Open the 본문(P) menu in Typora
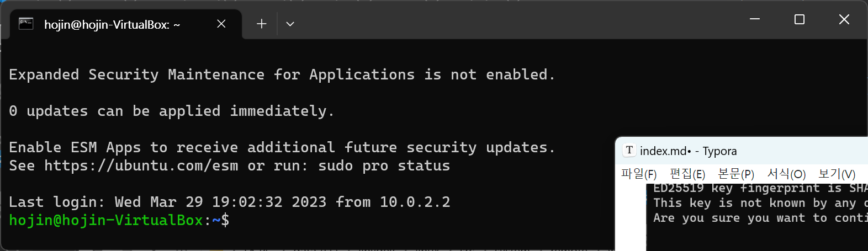This screenshot has width=868, height=251. tap(735, 174)
